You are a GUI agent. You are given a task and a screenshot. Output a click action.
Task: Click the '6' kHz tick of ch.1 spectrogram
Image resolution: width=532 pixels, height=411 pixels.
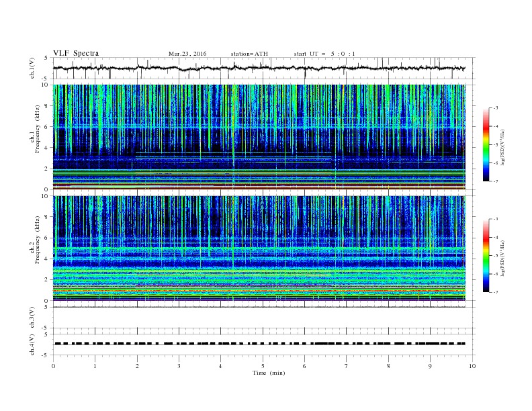[x=46, y=127]
